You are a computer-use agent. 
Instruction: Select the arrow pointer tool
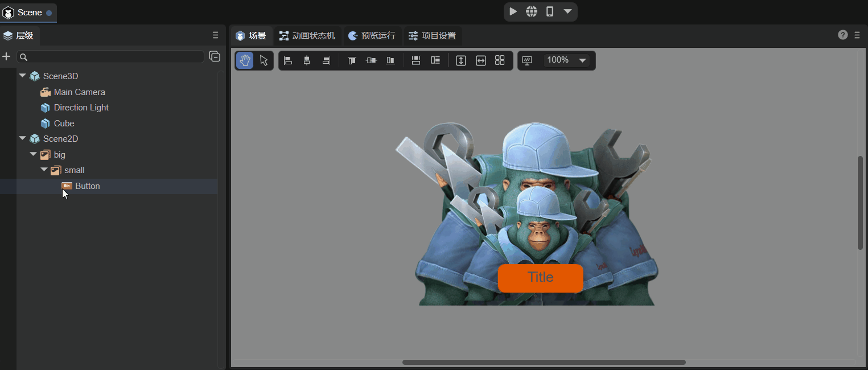264,61
